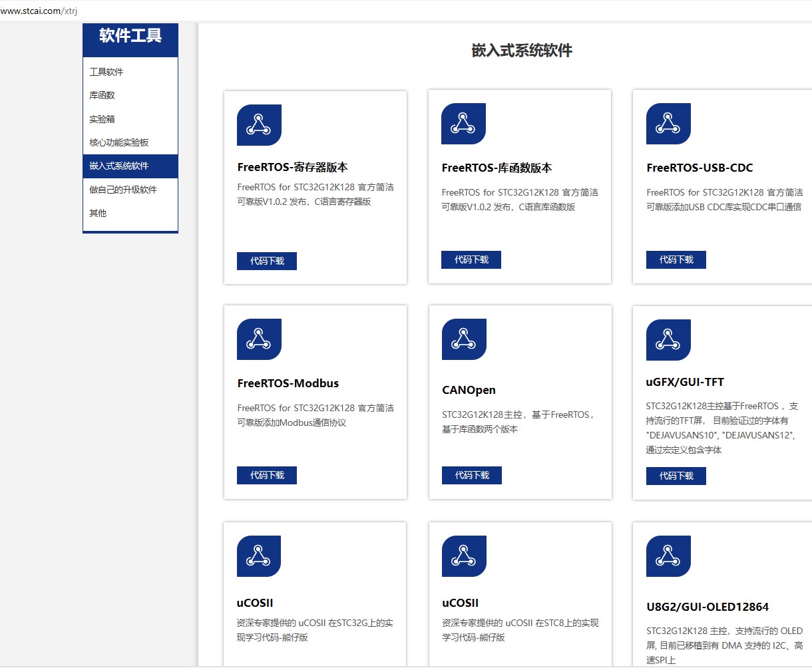Select 实验箱 in the sidebar
The image size is (812, 668).
coord(130,119)
